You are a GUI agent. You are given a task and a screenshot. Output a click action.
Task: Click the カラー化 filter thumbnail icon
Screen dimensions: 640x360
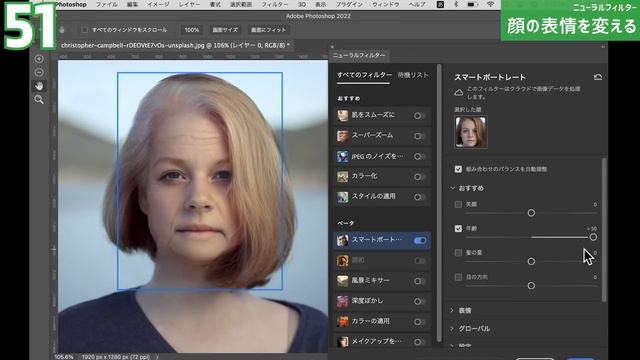click(x=342, y=176)
